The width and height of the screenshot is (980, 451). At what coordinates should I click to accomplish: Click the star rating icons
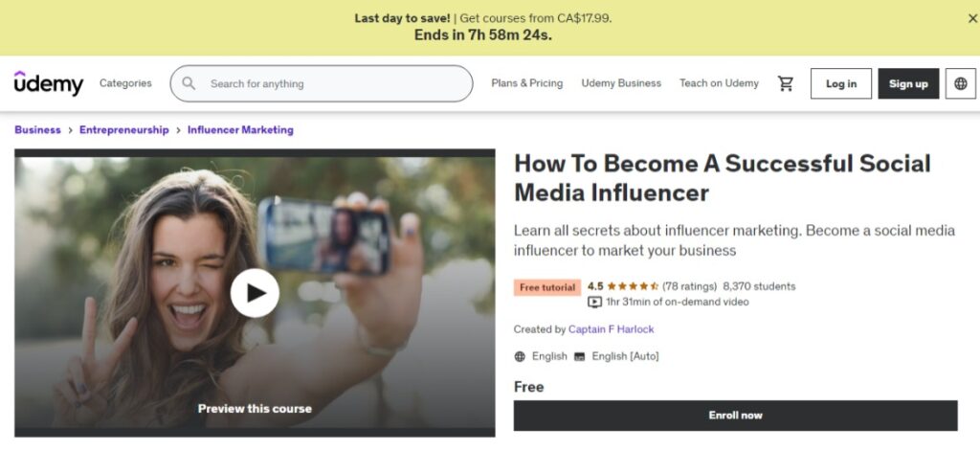point(633,286)
